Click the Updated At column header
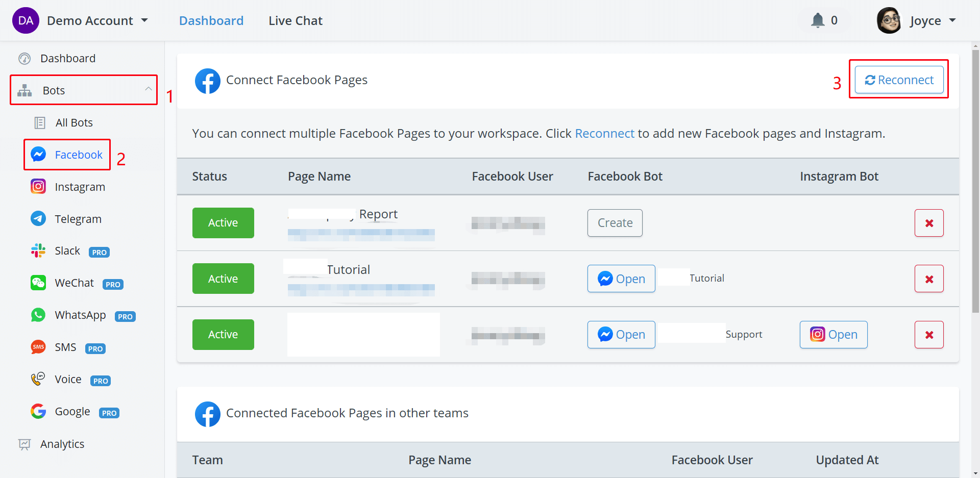The image size is (980, 478). point(847,460)
